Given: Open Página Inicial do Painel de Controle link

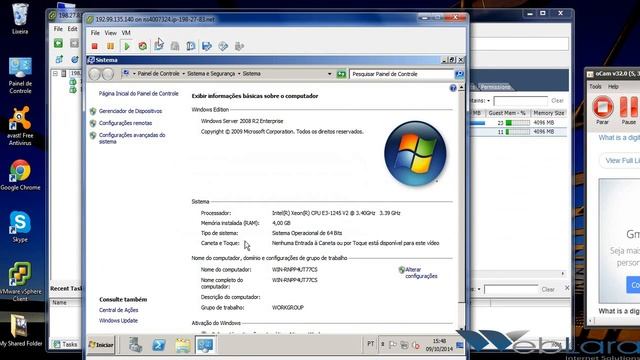Looking at the screenshot, I should pos(138,93).
